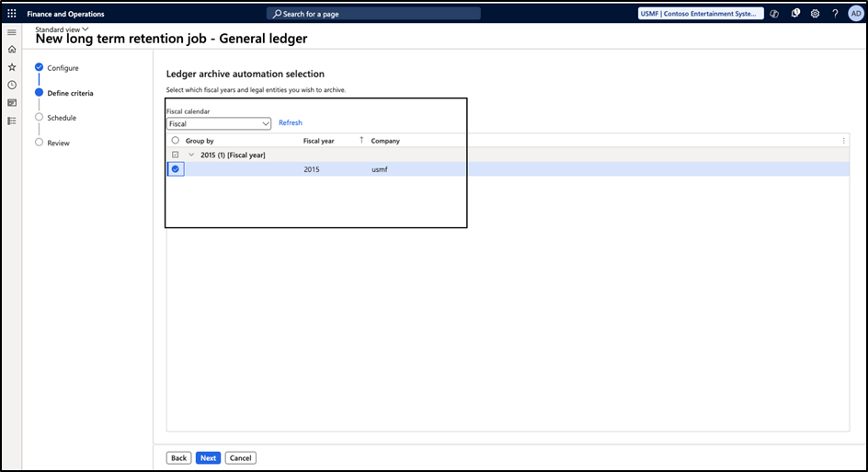Toggle the 2015 fiscal year group checkbox
The height and width of the screenshot is (472, 868).
point(175,155)
